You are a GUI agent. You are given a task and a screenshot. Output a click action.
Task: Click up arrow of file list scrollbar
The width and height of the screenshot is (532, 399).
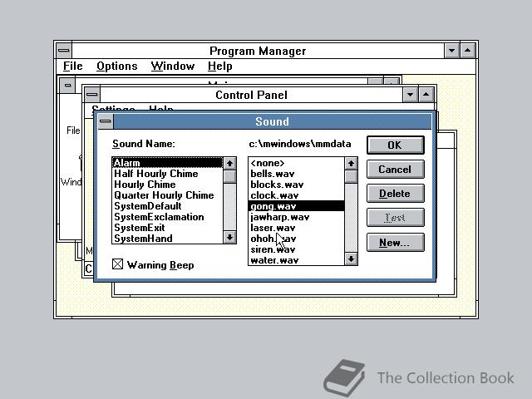pyautogui.click(x=351, y=164)
